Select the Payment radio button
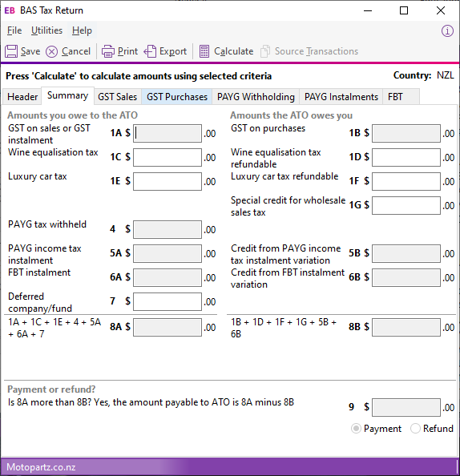The image size is (460, 476). coord(356,429)
